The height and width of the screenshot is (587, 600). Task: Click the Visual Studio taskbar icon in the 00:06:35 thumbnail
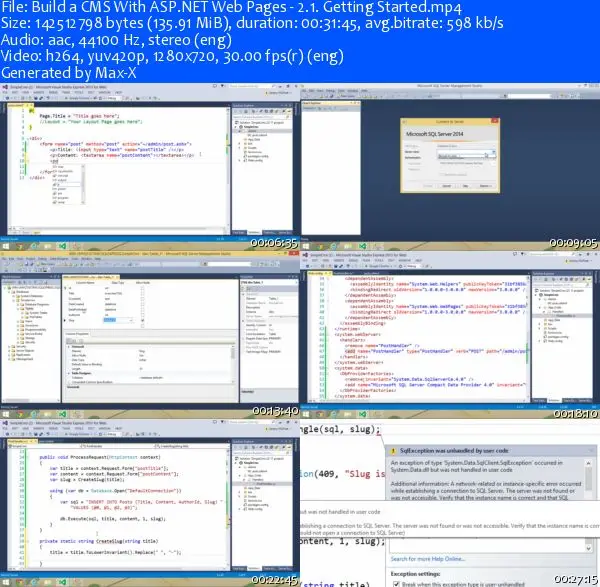(62, 246)
